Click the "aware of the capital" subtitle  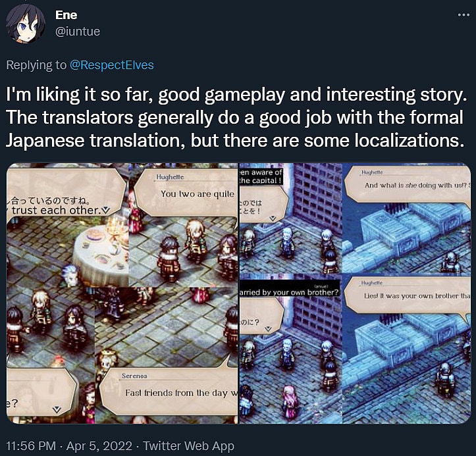pos(261,176)
